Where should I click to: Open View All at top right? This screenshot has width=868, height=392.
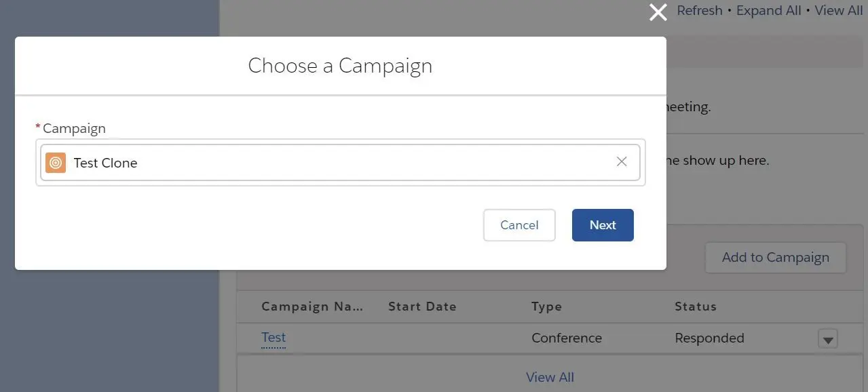click(839, 11)
